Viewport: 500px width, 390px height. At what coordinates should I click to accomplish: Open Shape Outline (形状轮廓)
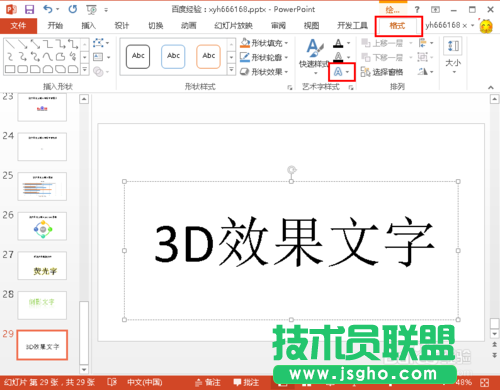(264, 57)
